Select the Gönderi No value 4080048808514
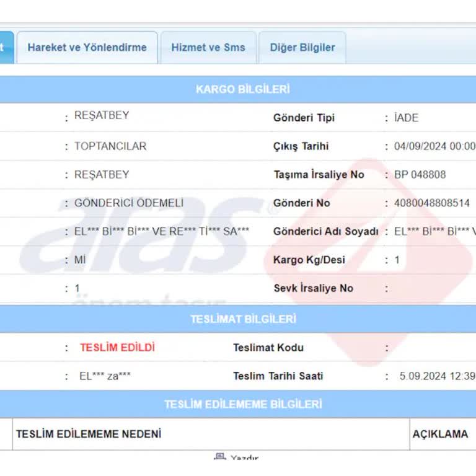 431,203
